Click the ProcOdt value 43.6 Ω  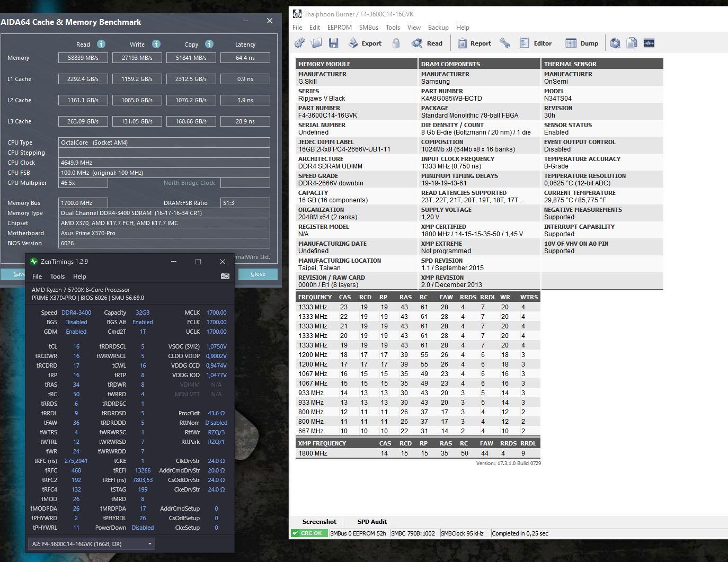(216, 413)
